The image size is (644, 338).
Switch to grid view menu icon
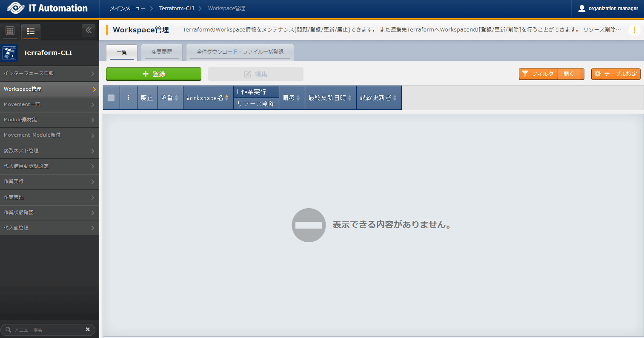click(x=10, y=31)
